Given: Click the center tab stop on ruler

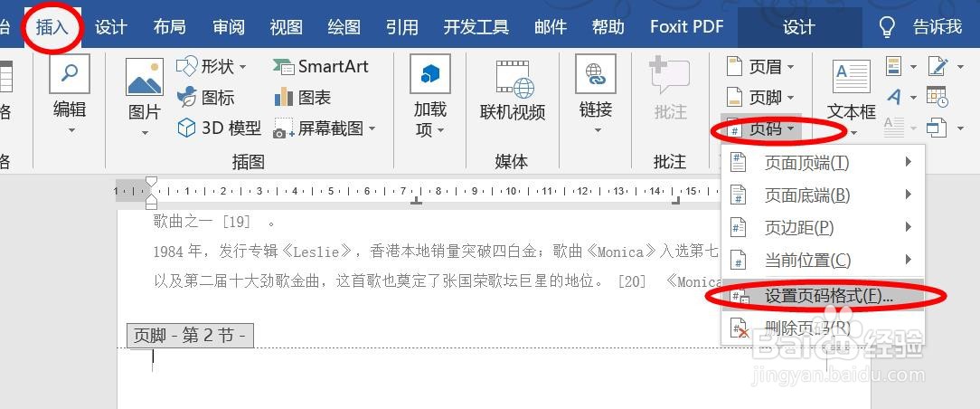Looking at the screenshot, I should pyautogui.click(x=416, y=202).
